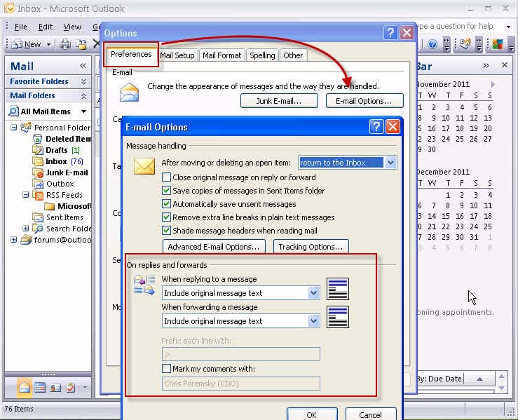Screen dimensions: 518x420
Task: Click next month arrow in To-Do Bar calendar
Action: point(493,84)
